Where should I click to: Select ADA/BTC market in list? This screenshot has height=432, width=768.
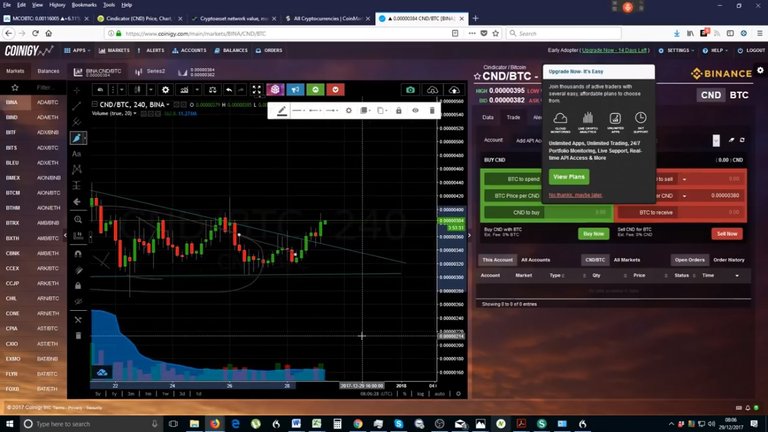click(x=48, y=102)
